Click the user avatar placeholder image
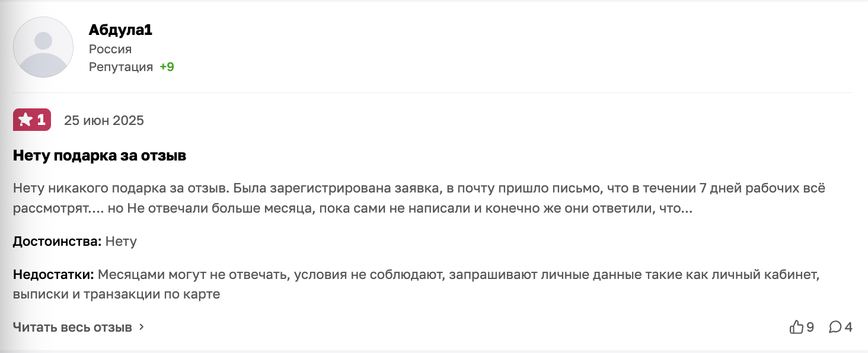This screenshot has height=353, width=868. [x=43, y=46]
